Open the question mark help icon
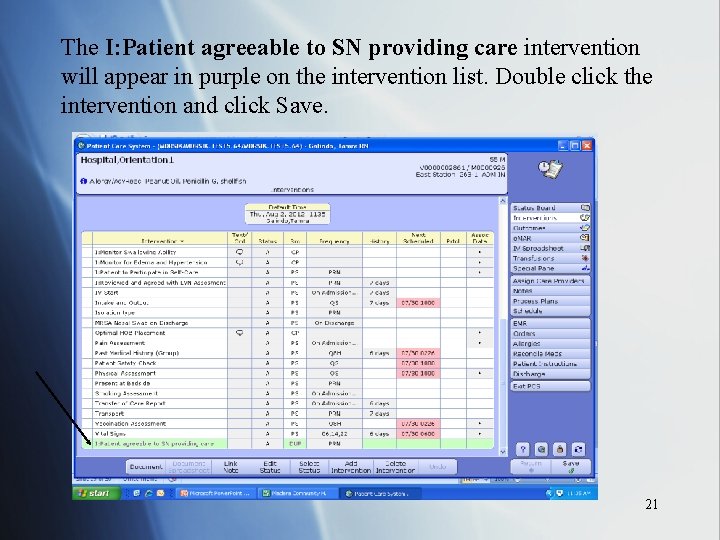 point(523,449)
